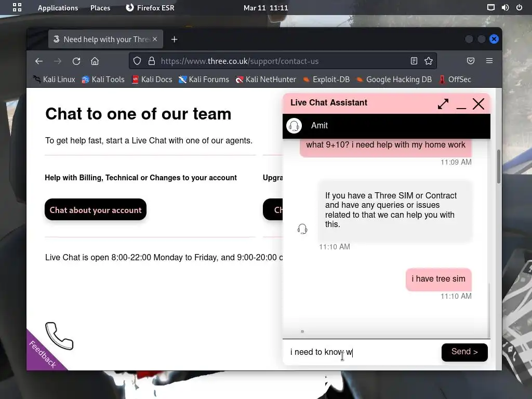Click the browser forward arrow
Viewport: 532px width, 399px height.
point(58,61)
